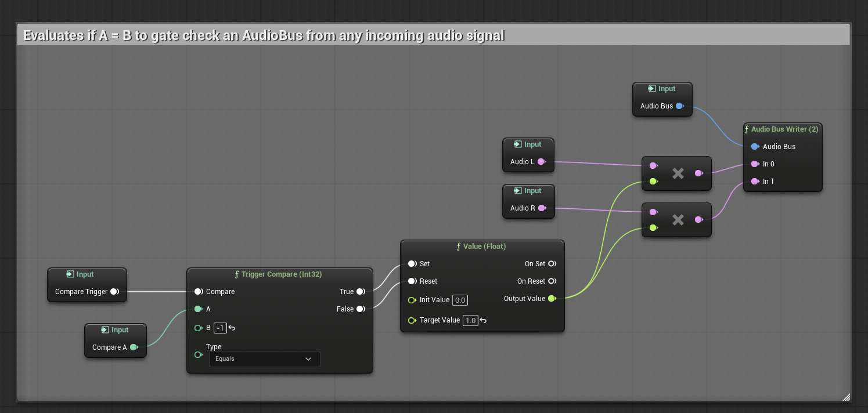Click the multiply icon on upper node
The height and width of the screenshot is (413, 868).
678,173
